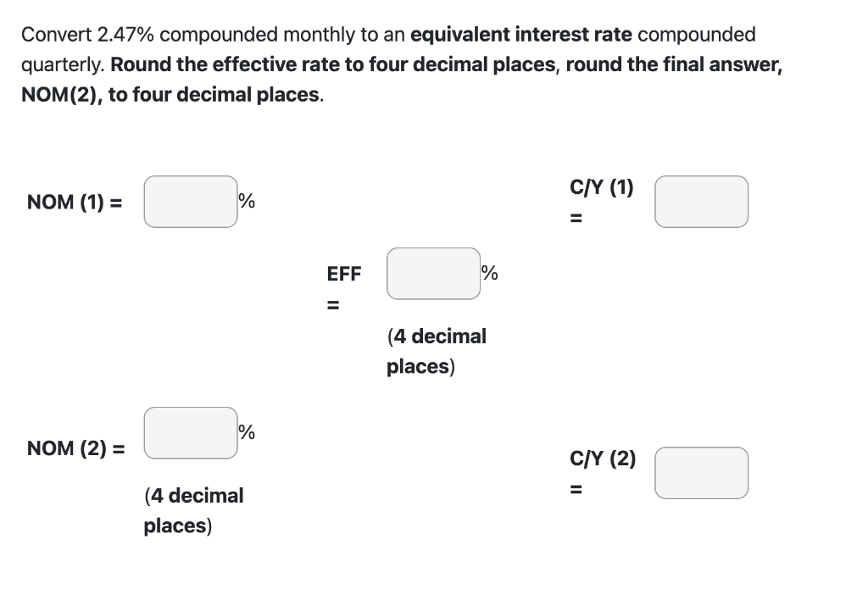This screenshot has width=868, height=595.
Task: Click the percent sign beside EFF
Action: (x=488, y=273)
